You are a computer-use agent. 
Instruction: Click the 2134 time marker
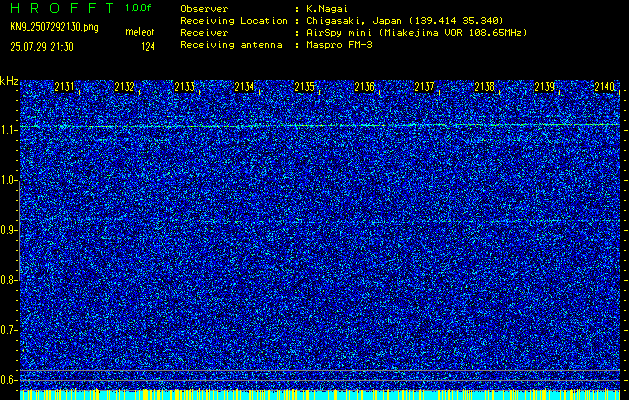[244, 87]
